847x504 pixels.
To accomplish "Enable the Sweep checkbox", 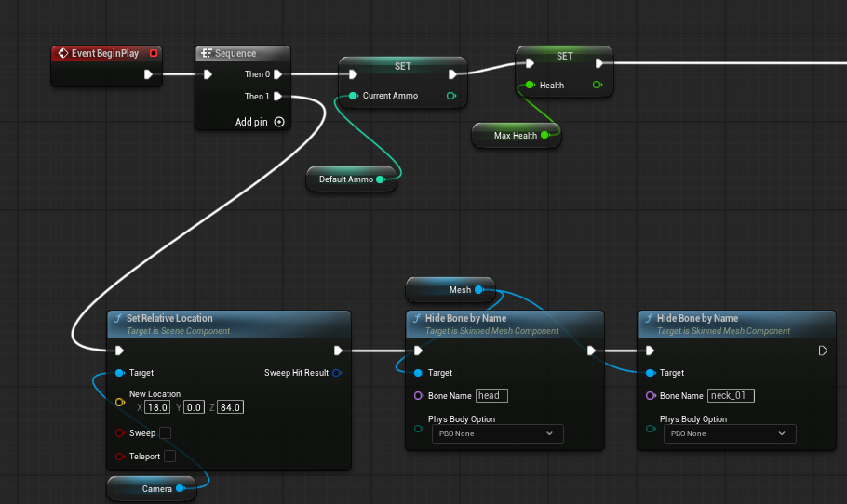I will 166,432.
